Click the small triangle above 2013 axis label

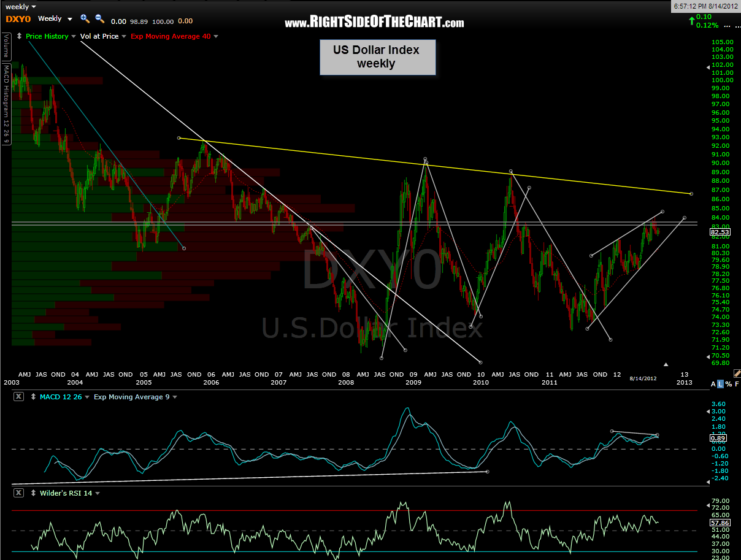666,364
